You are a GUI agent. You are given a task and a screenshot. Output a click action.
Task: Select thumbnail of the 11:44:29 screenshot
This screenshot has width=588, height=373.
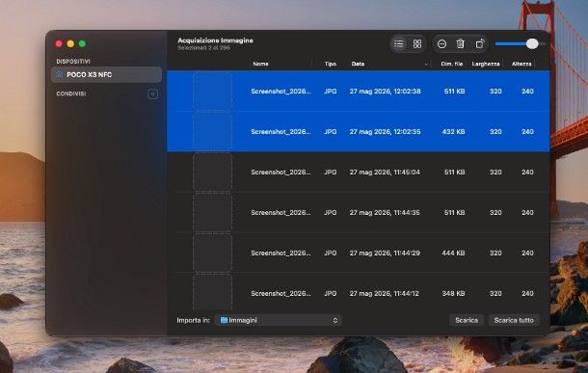[213, 253]
